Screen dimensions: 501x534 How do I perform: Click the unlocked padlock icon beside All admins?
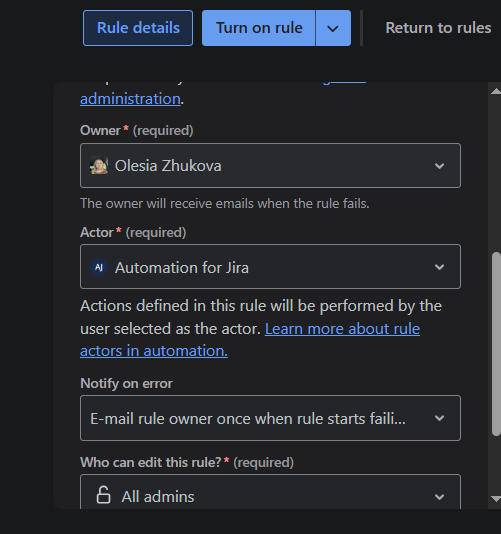click(103, 495)
